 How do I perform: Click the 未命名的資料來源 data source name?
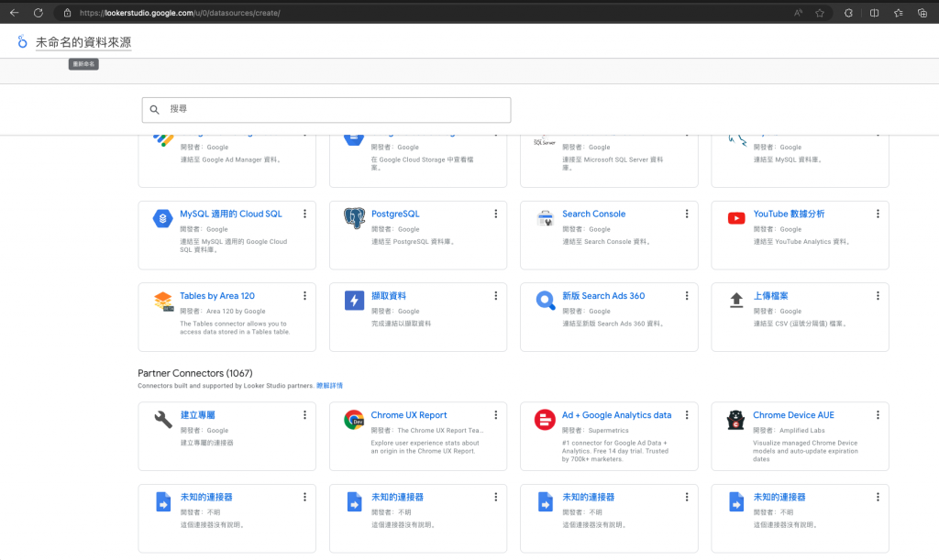point(83,42)
